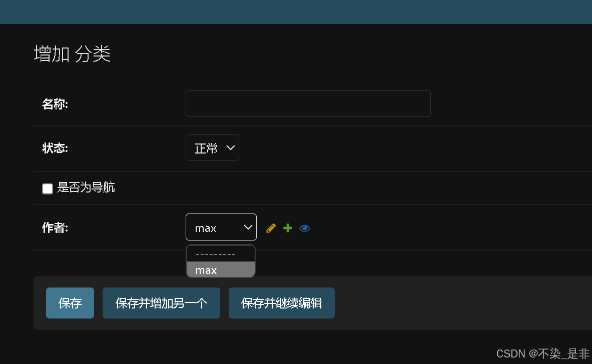Click 保存并增加另一个 button

[x=161, y=303]
